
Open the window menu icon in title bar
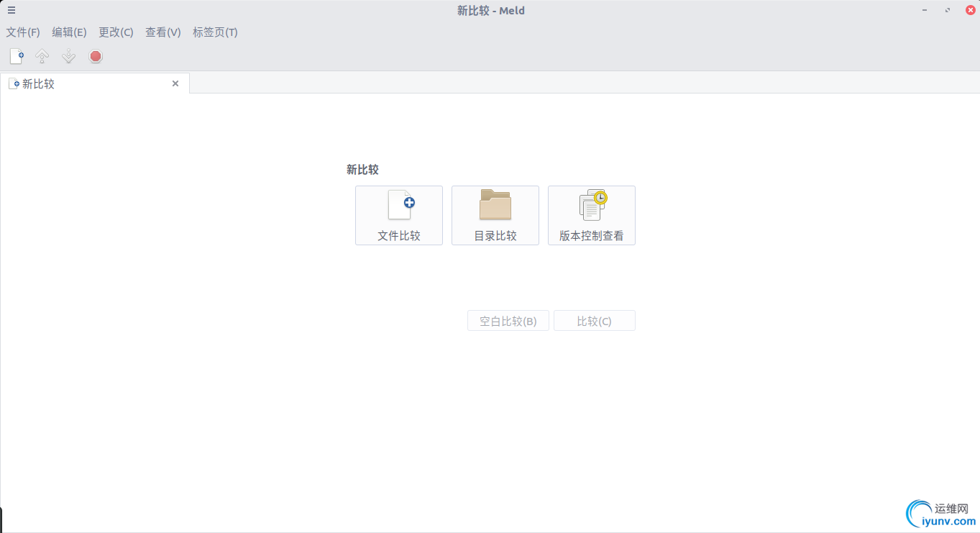pos(12,10)
